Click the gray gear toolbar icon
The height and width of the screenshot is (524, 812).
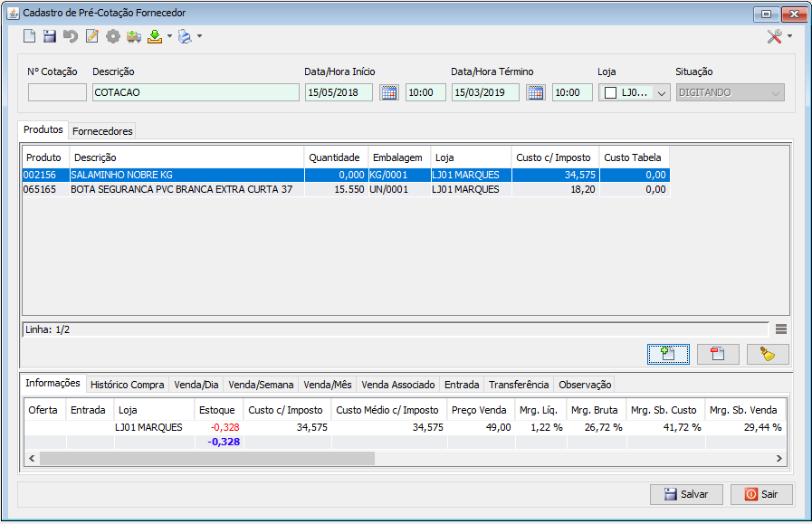(113, 36)
